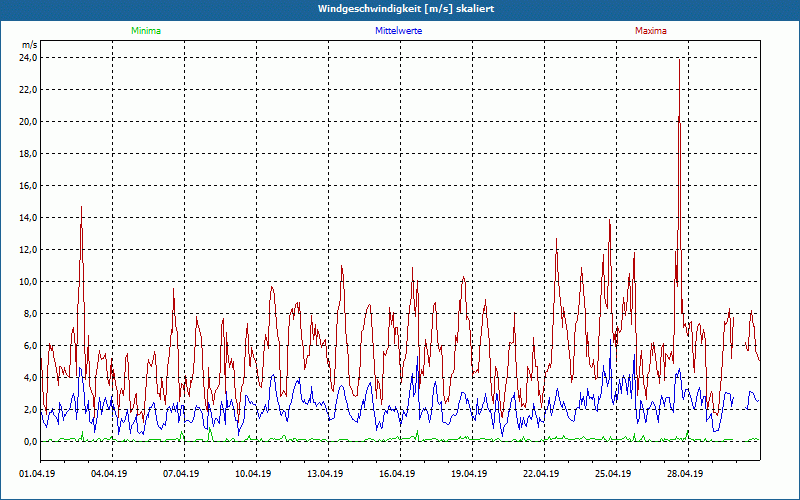Viewport: 800px width, 500px height.
Task: Click the highest red peak near 24 m/s
Action: tap(679, 60)
